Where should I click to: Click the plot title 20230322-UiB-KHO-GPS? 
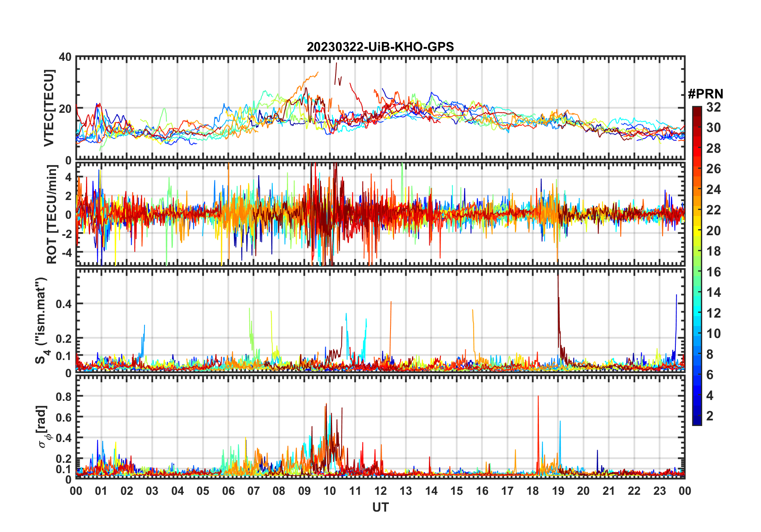click(380, 47)
